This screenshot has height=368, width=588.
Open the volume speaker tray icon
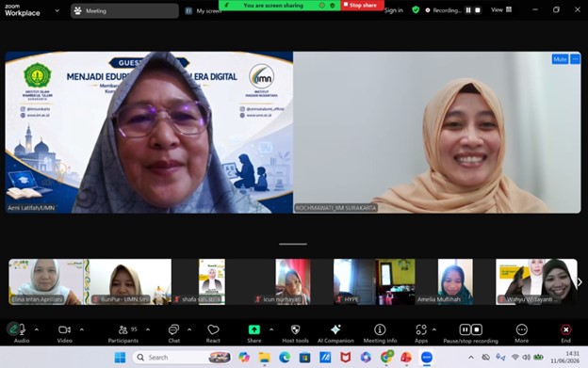pos(526,358)
